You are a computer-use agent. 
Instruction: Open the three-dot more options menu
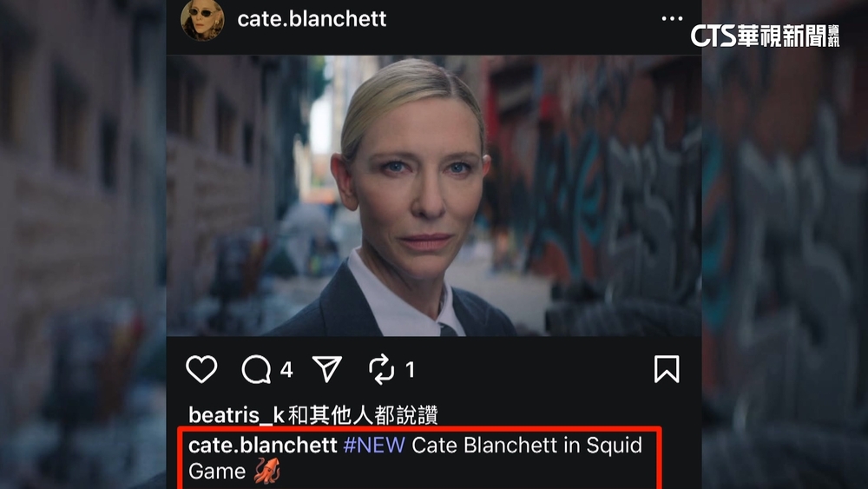click(x=672, y=19)
